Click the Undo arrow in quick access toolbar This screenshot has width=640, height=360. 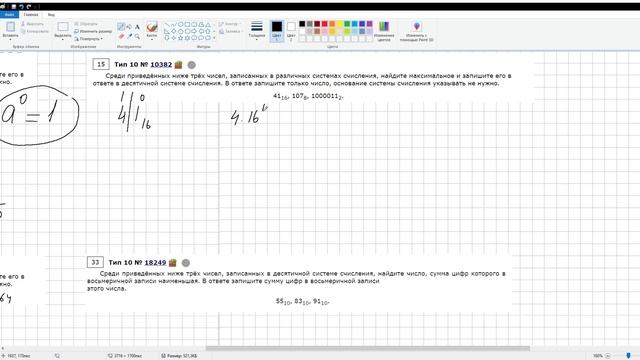pyautogui.click(x=21, y=7)
